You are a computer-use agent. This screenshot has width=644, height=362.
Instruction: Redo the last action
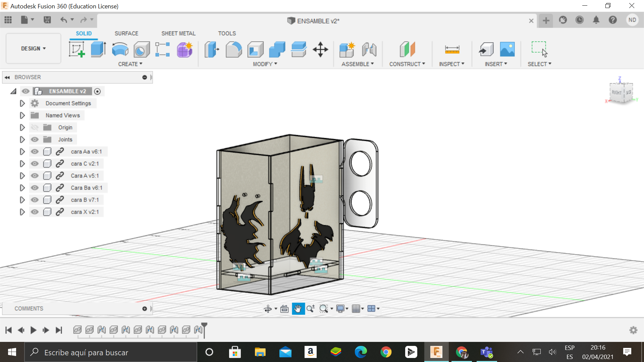pos(84,20)
